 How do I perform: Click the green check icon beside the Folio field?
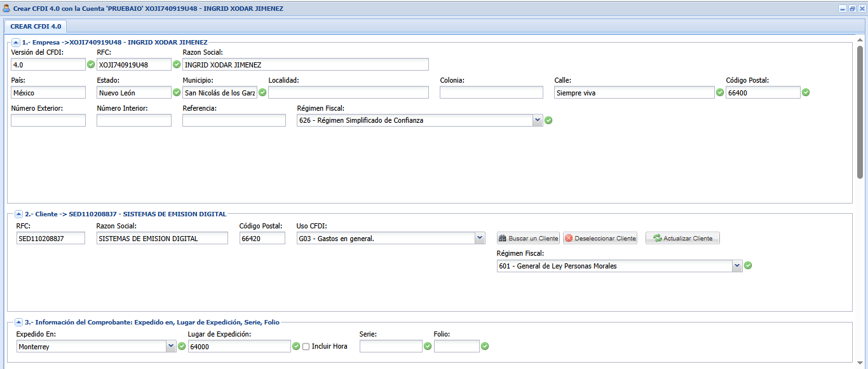click(485, 346)
